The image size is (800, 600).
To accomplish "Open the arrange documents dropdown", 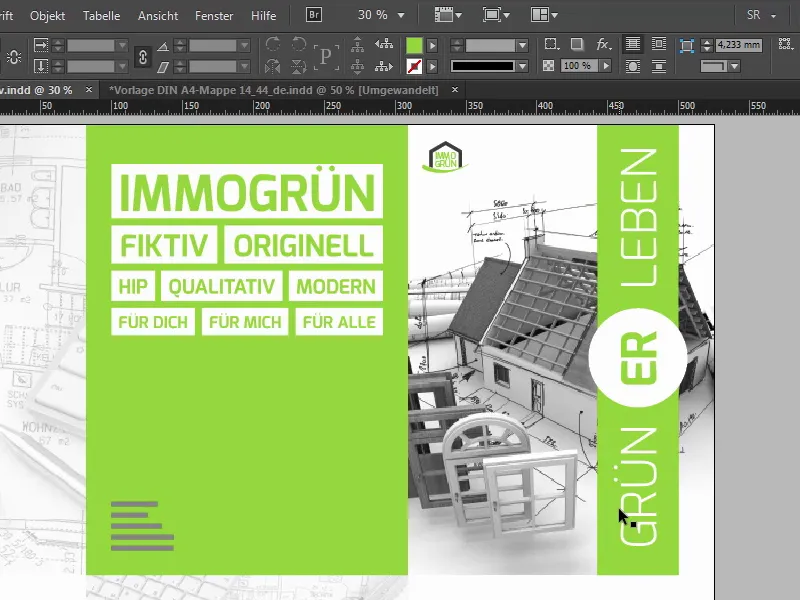I will coord(544,15).
